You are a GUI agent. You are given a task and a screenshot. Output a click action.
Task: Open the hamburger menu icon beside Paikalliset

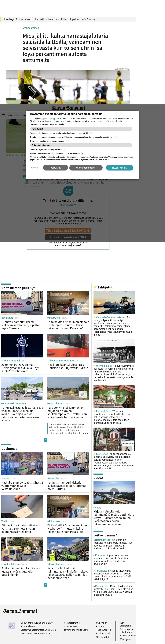point(4,115)
